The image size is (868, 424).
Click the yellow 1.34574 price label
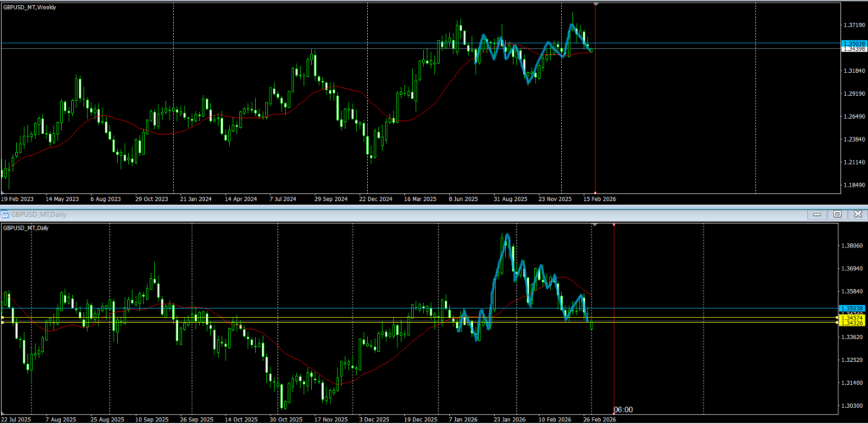pos(851,317)
